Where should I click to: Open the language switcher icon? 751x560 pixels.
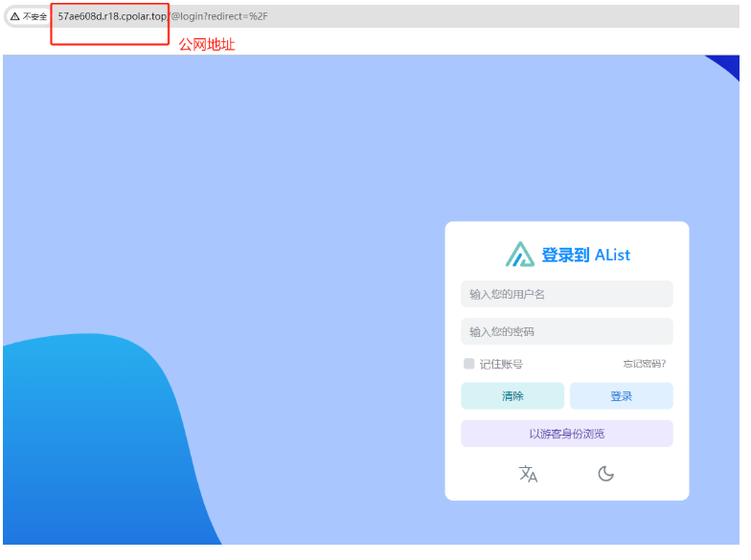point(528,474)
